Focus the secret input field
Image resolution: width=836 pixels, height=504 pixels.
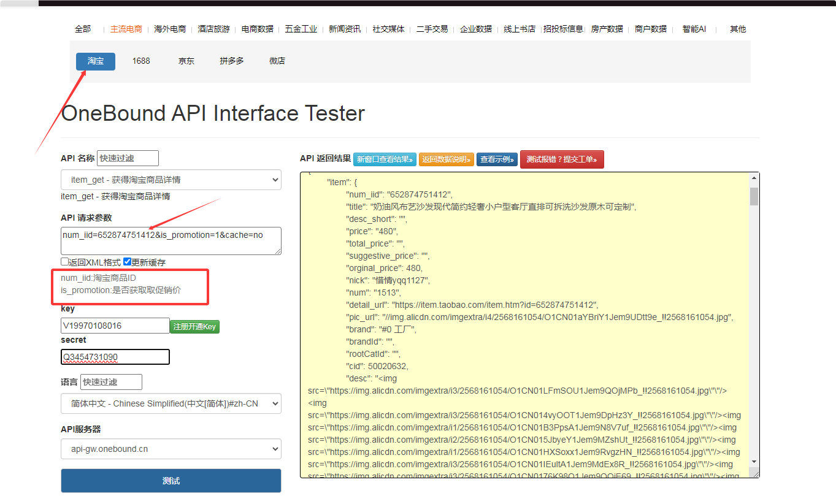coord(115,357)
